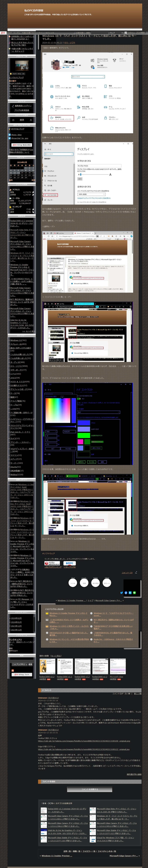Click the 応援 reaction button
Viewport: 148px width, 868px height.
pyautogui.click(x=84, y=583)
